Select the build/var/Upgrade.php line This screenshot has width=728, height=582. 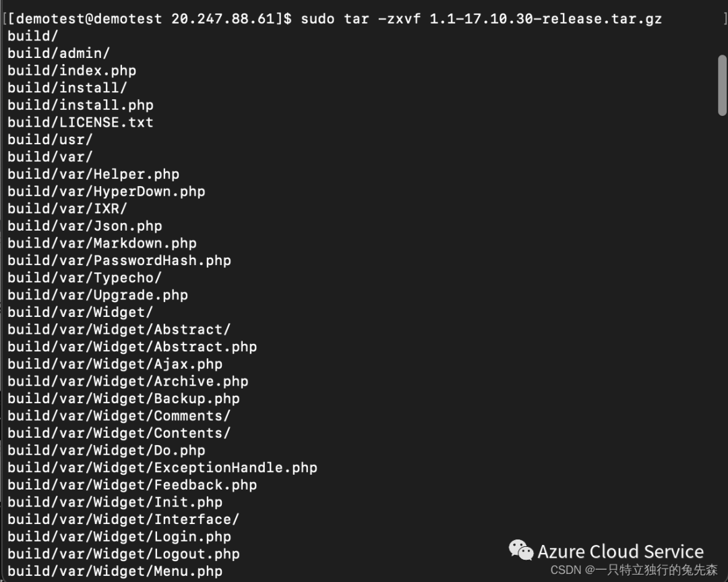pyautogui.click(x=98, y=295)
